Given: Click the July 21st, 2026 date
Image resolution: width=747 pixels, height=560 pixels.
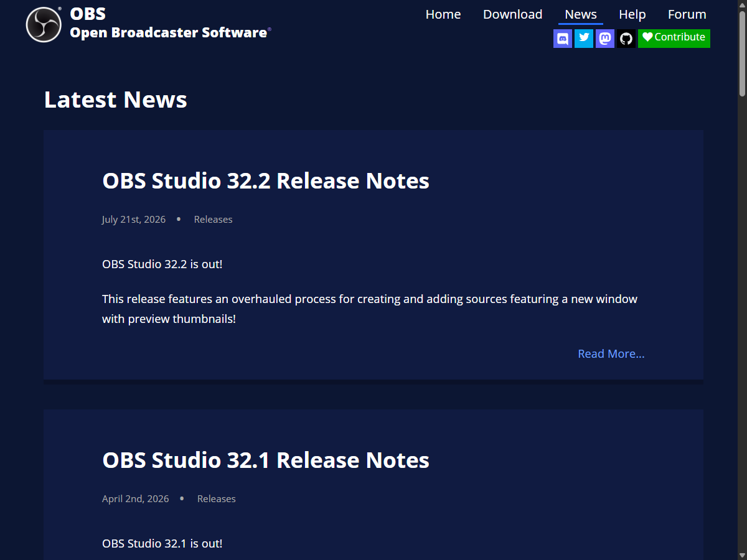Looking at the screenshot, I should click(134, 219).
